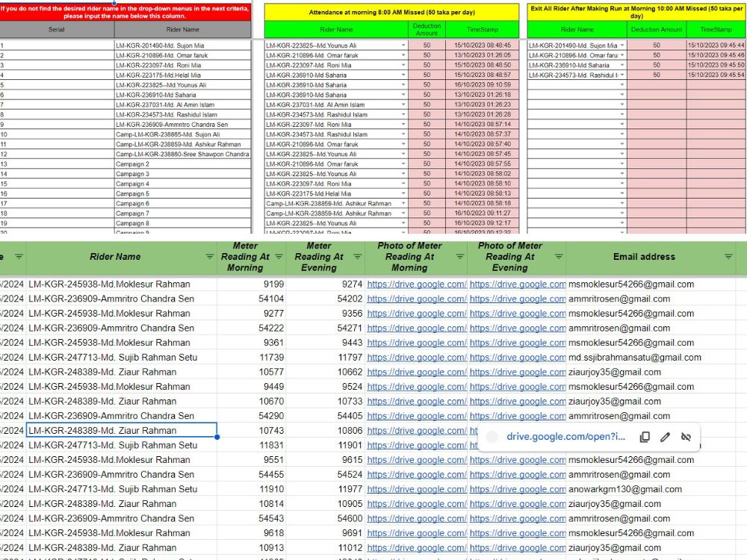
Task: Select the evening reading cell 9443
Action: [326, 343]
